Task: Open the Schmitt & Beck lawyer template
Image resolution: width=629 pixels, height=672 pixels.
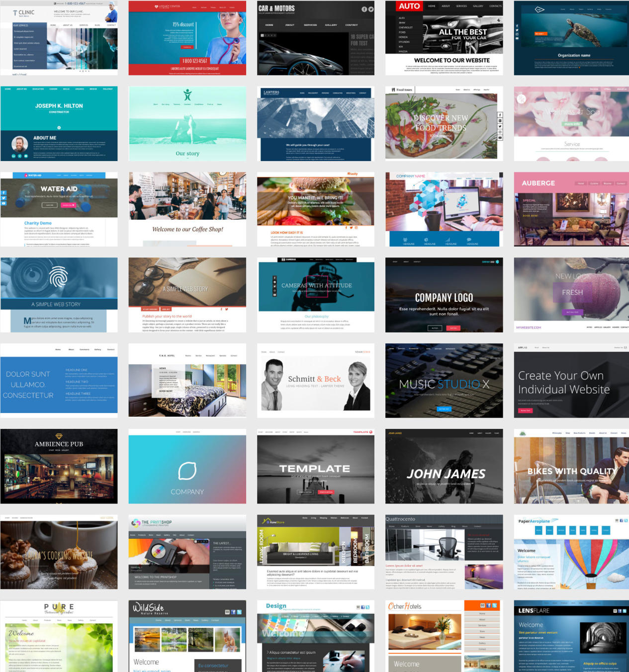Action: coord(316,381)
